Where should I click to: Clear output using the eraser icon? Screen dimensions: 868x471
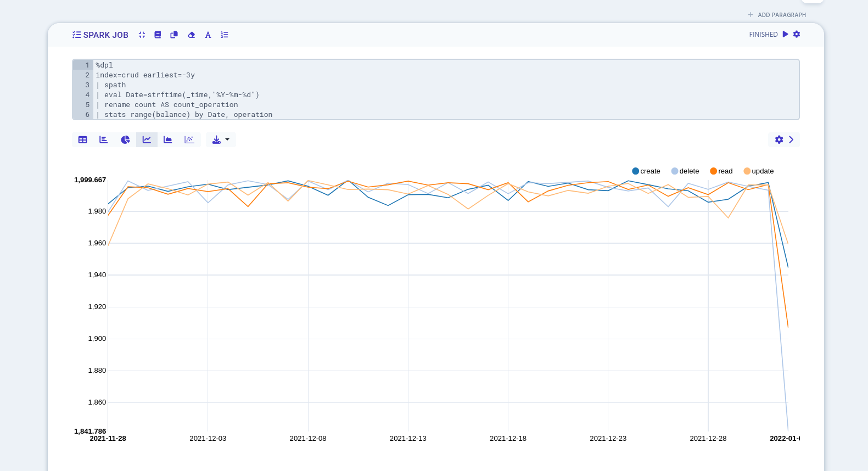(x=191, y=35)
